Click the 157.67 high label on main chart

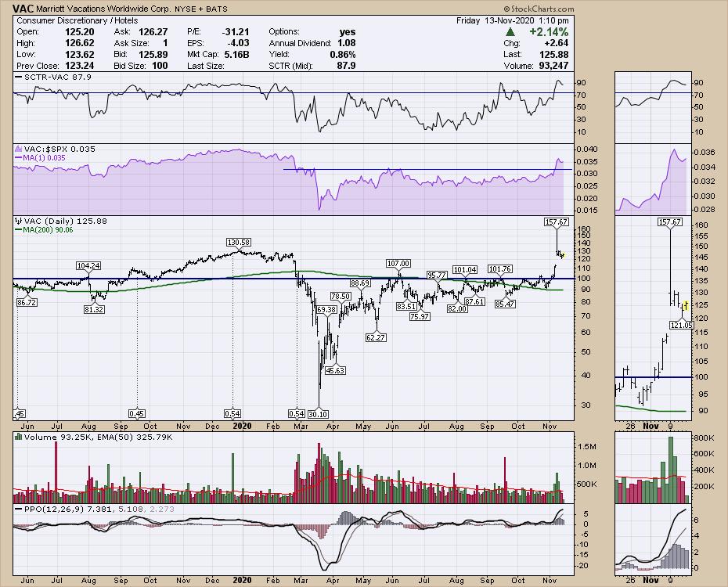tap(556, 222)
